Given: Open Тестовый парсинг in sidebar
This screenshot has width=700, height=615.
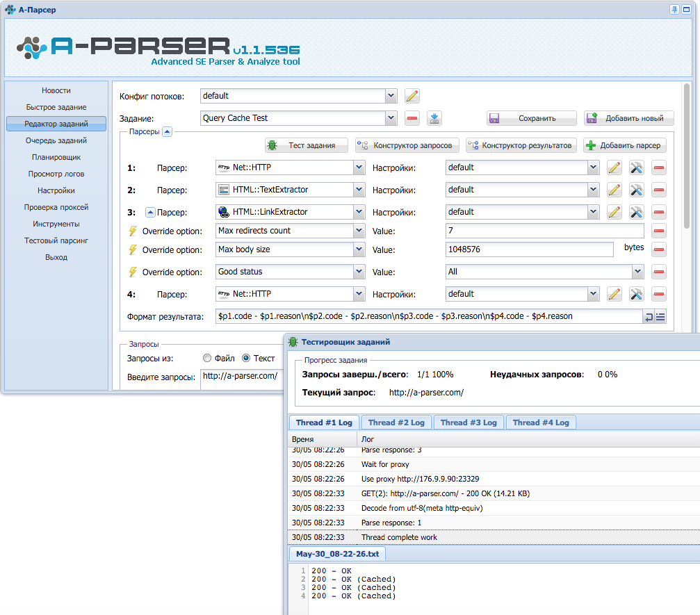Looking at the screenshot, I should point(56,240).
